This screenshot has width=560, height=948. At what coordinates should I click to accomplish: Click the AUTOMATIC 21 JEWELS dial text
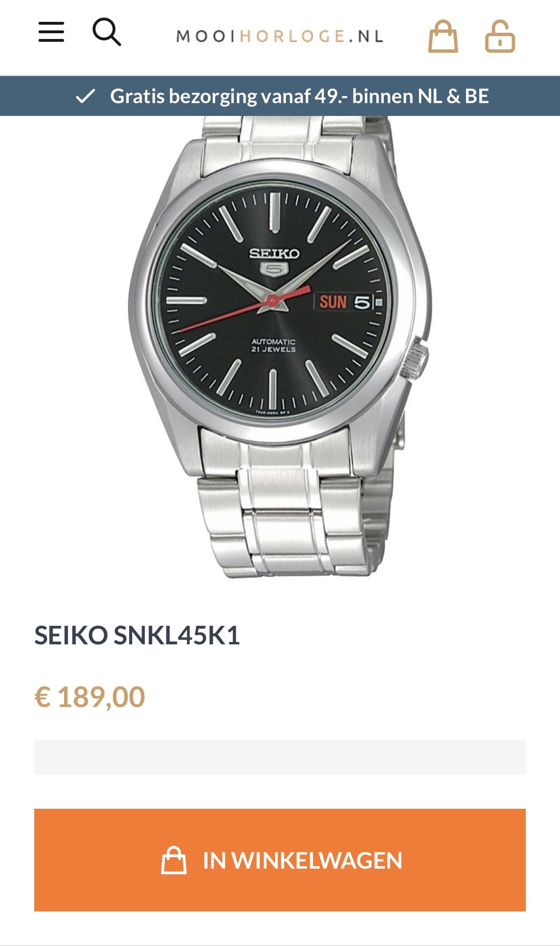click(274, 345)
